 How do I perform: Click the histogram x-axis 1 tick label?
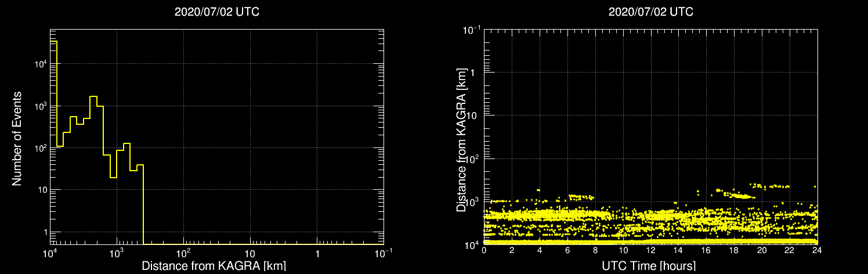tap(317, 255)
